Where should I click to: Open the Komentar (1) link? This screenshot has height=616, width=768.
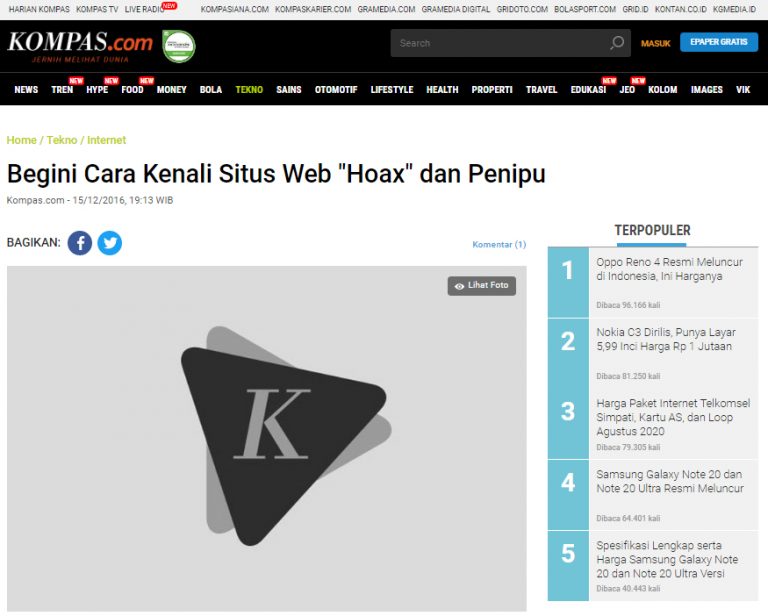499,244
